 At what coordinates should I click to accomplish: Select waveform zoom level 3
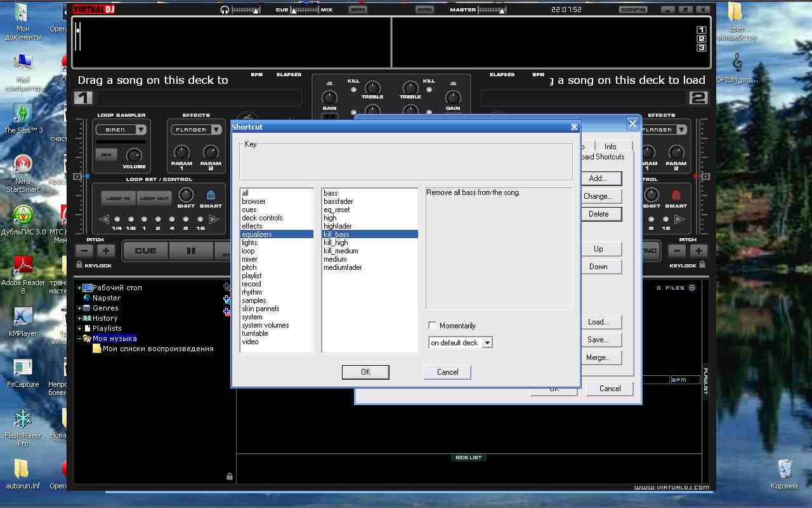[702, 48]
